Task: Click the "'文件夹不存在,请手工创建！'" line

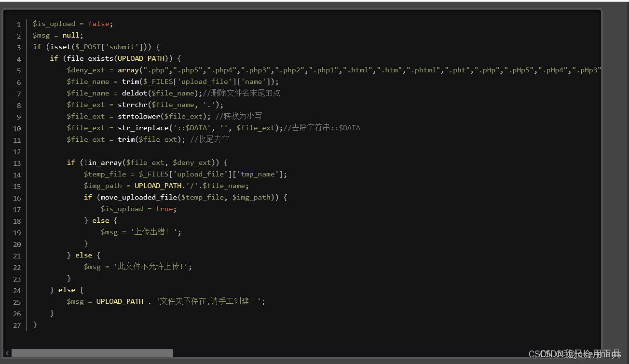Action: click(166, 301)
